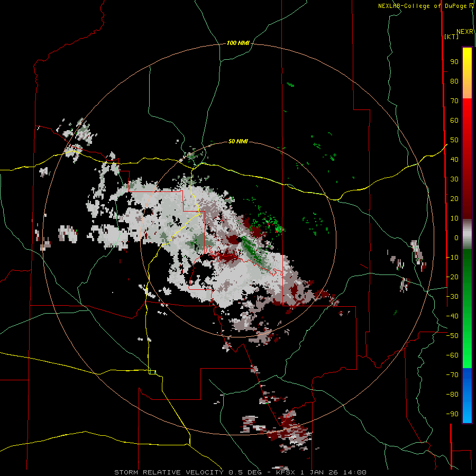Click the positive "60" scale value

tap(454, 121)
